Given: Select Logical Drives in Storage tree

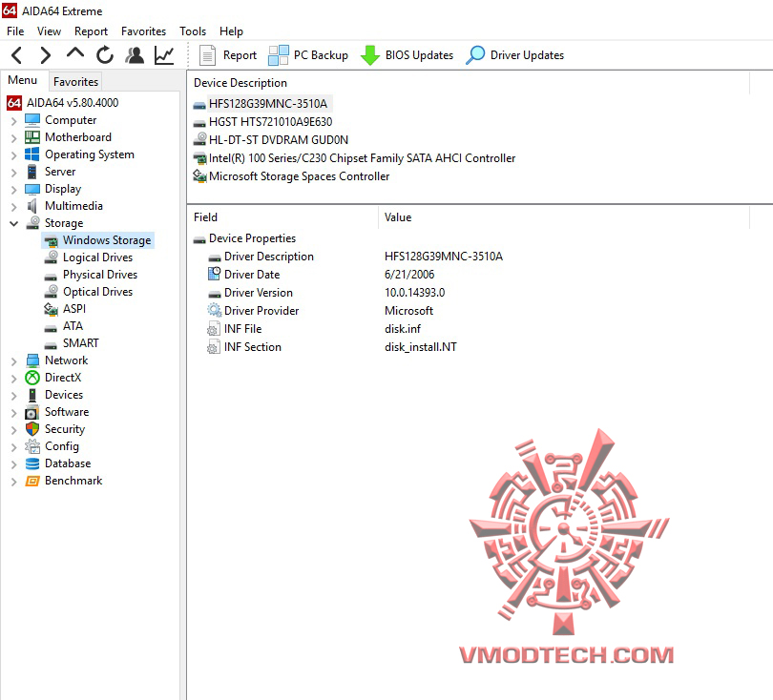Looking at the screenshot, I should point(97,257).
